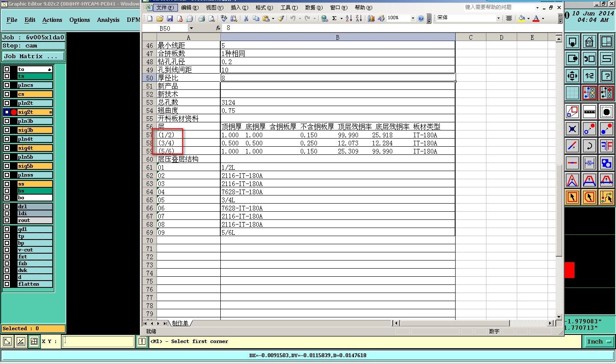Open the 数据(D) menu
Image resolution: width=616 pixels, height=364 pixels.
[x=314, y=8]
